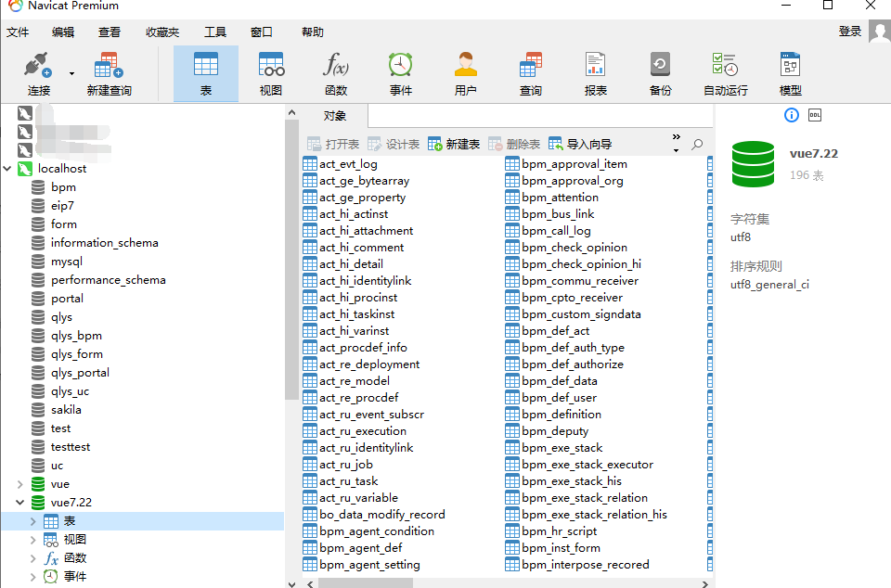This screenshot has height=588, width=891.
Task: Open the dropdown arrow beside 连接
Action: click(71, 72)
